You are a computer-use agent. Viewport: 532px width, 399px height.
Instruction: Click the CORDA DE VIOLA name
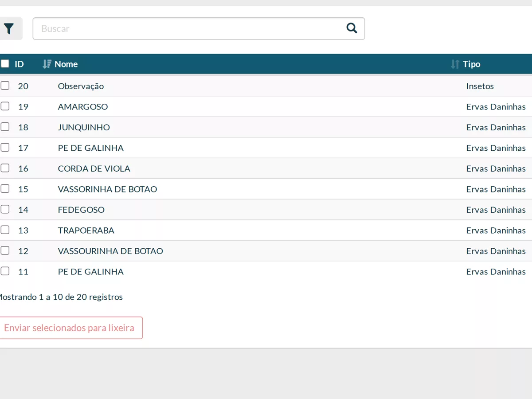pyautogui.click(x=94, y=168)
